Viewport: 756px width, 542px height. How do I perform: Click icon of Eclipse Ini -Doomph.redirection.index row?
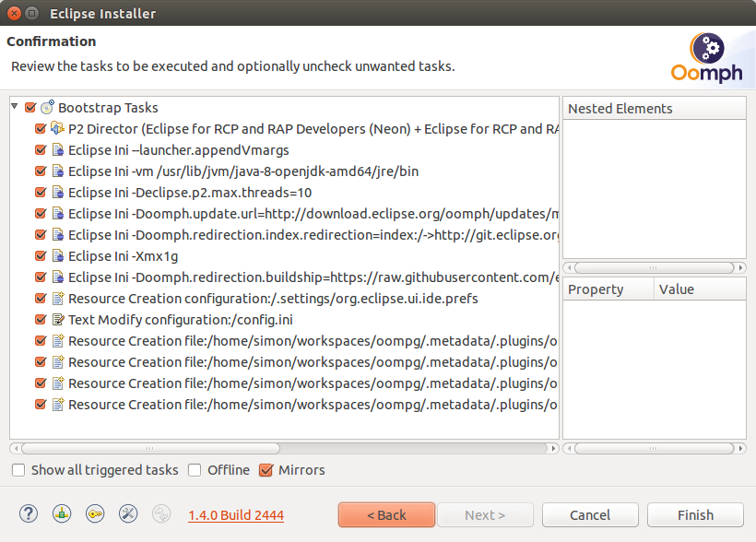(58, 235)
